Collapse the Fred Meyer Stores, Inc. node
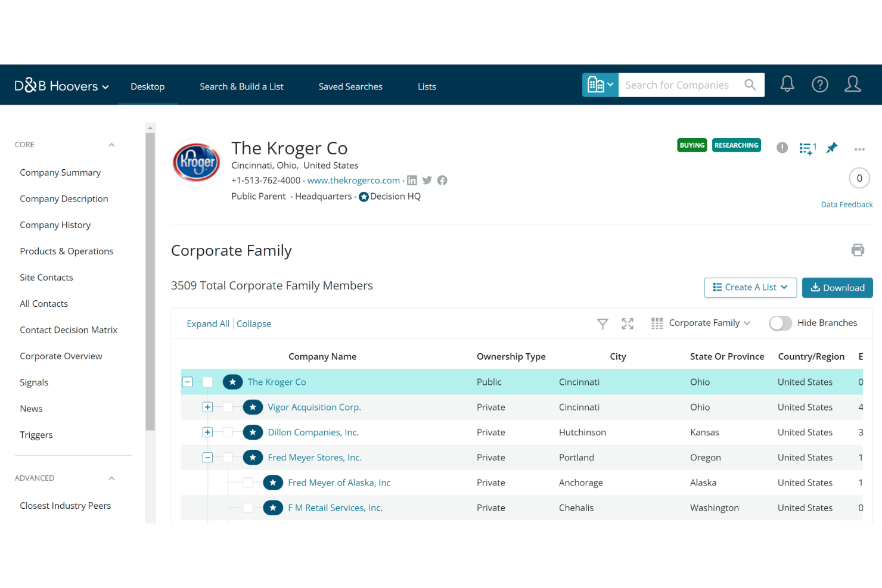The image size is (882, 588). pos(207,458)
